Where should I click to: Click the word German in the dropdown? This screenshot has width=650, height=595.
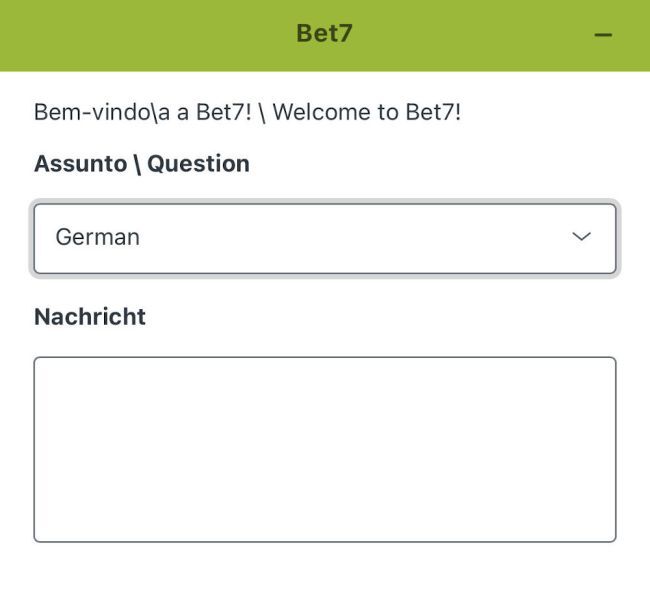pyautogui.click(x=97, y=238)
